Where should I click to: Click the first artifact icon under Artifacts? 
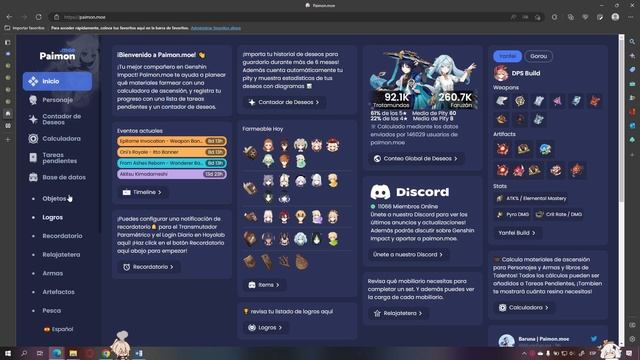(502, 149)
